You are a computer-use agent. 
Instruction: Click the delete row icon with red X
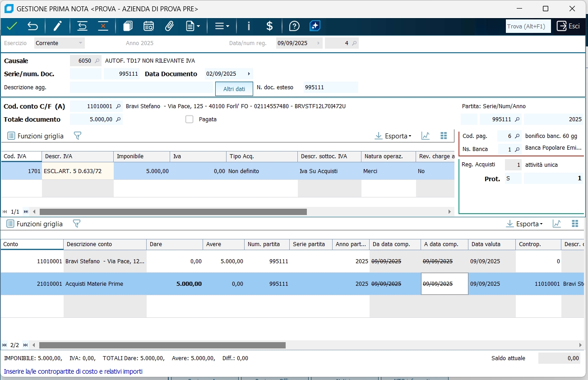[x=103, y=26]
